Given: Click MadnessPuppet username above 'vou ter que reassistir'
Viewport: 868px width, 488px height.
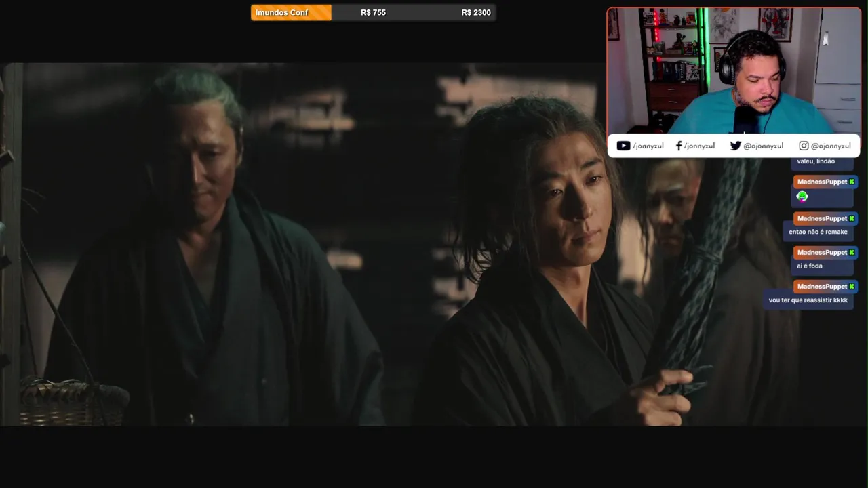Looking at the screenshot, I should point(822,286).
